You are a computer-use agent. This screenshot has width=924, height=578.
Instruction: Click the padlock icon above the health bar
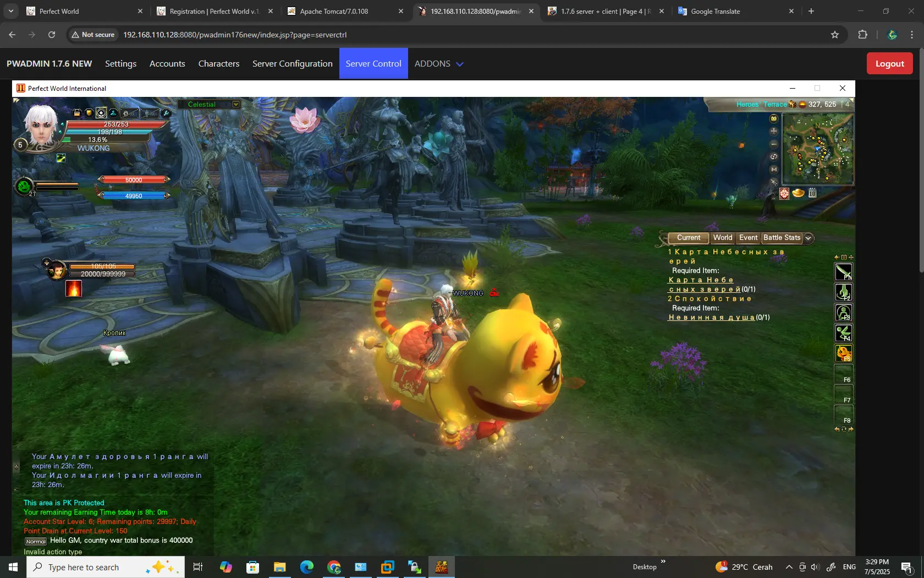pyautogui.click(x=77, y=113)
